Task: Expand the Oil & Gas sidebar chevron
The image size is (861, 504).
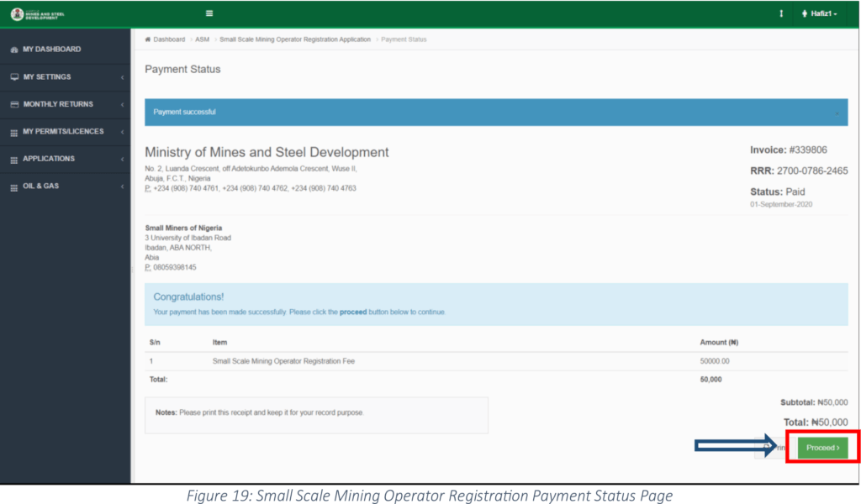Action: click(122, 186)
